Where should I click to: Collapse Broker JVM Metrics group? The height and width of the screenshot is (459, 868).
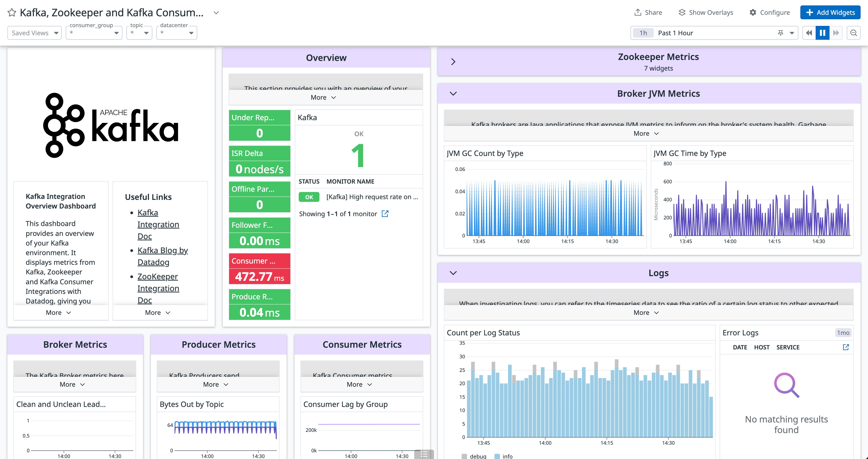(453, 94)
